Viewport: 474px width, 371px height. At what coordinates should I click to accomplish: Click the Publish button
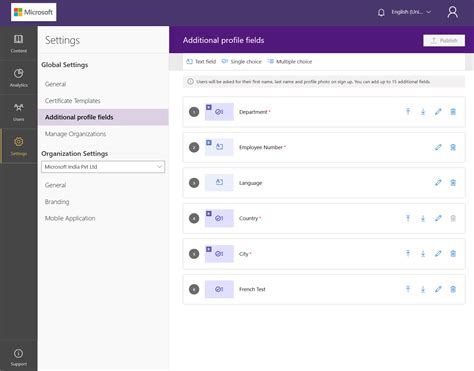[444, 40]
